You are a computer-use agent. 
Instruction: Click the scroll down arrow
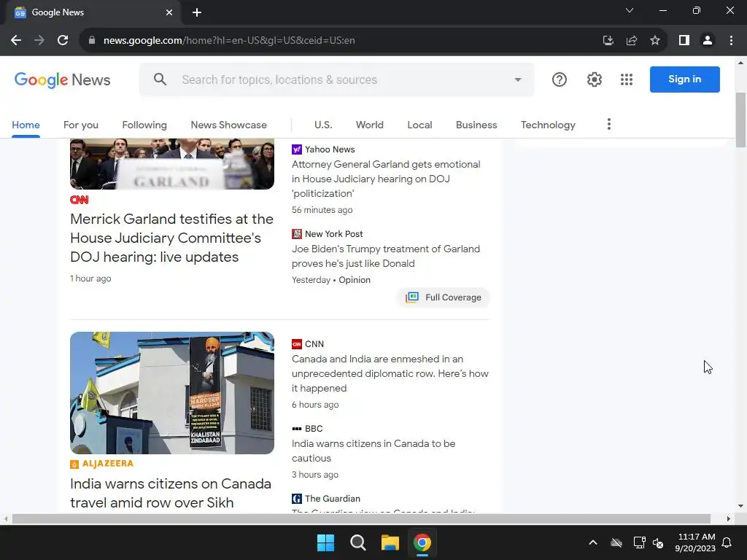tap(740, 506)
